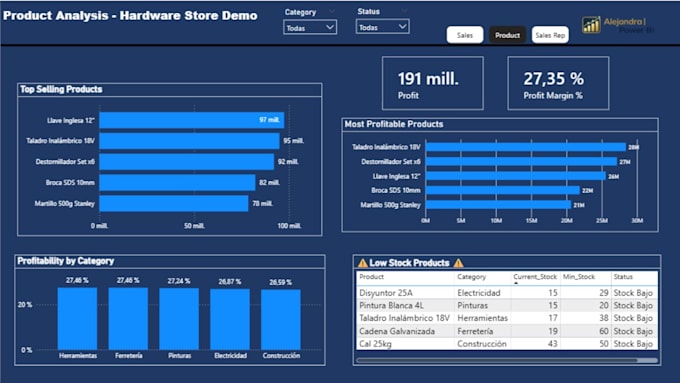The height and width of the screenshot is (383, 680).
Task: Switch to the Sales page
Action: (x=465, y=35)
